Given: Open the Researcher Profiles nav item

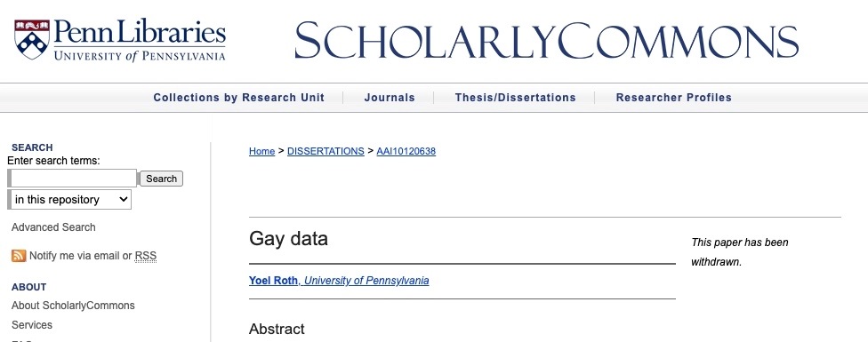Looking at the screenshot, I should click(674, 98).
